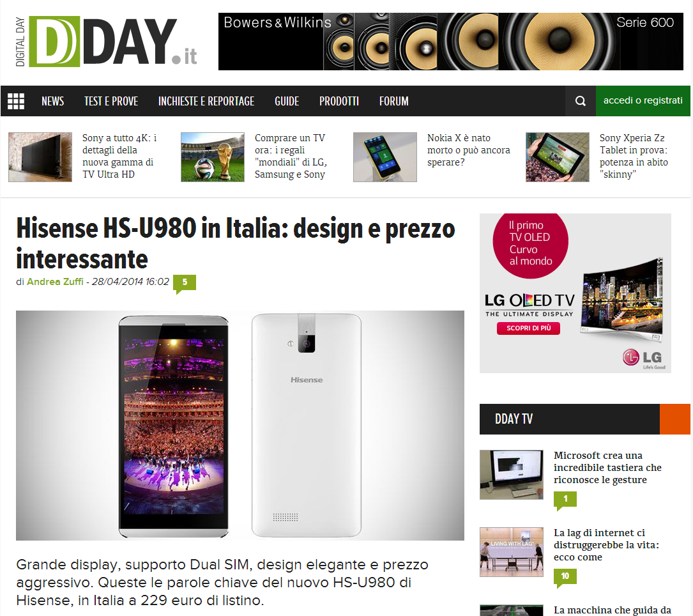Open the NEWS menu

coord(52,101)
